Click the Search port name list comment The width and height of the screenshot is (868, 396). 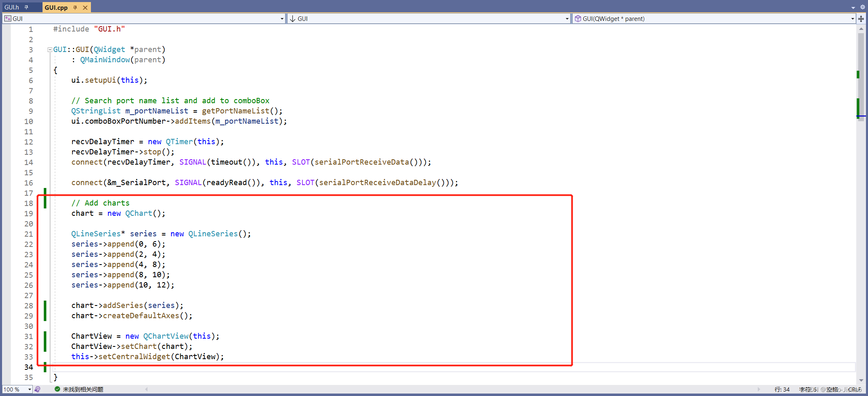click(x=170, y=101)
